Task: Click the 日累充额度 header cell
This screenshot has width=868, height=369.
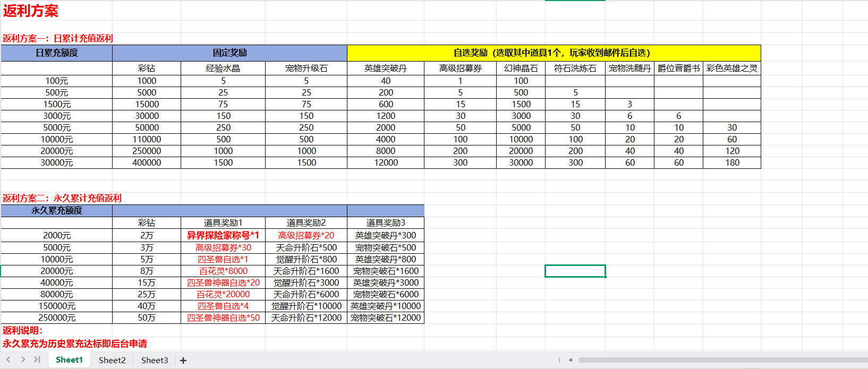Action: coord(56,53)
